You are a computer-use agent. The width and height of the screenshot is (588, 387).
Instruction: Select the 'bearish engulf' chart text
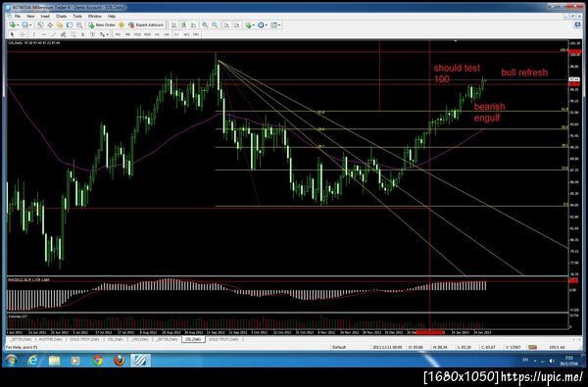click(489, 112)
